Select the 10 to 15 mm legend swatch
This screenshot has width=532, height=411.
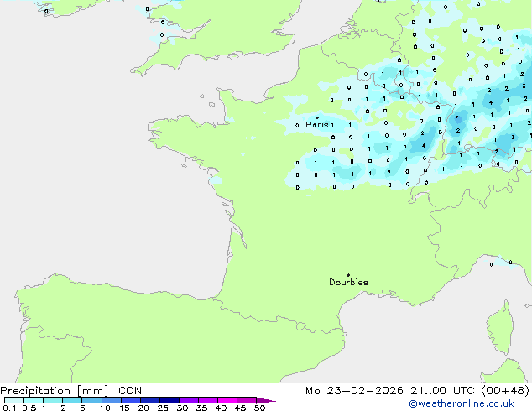(x=112, y=400)
